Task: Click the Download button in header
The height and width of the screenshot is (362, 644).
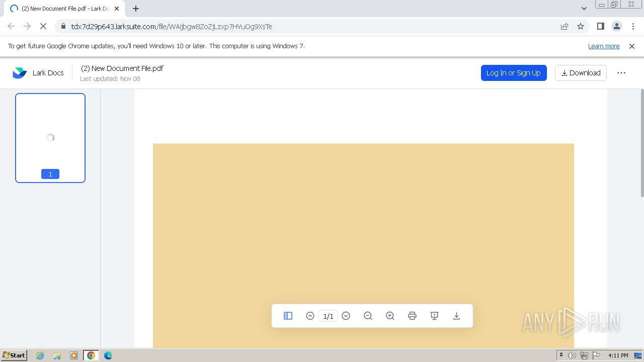Action: coord(581,73)
